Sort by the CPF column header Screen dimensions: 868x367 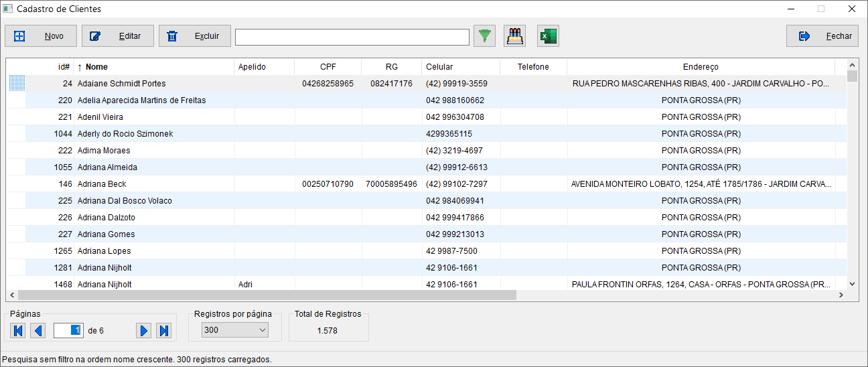coord(328,67)
